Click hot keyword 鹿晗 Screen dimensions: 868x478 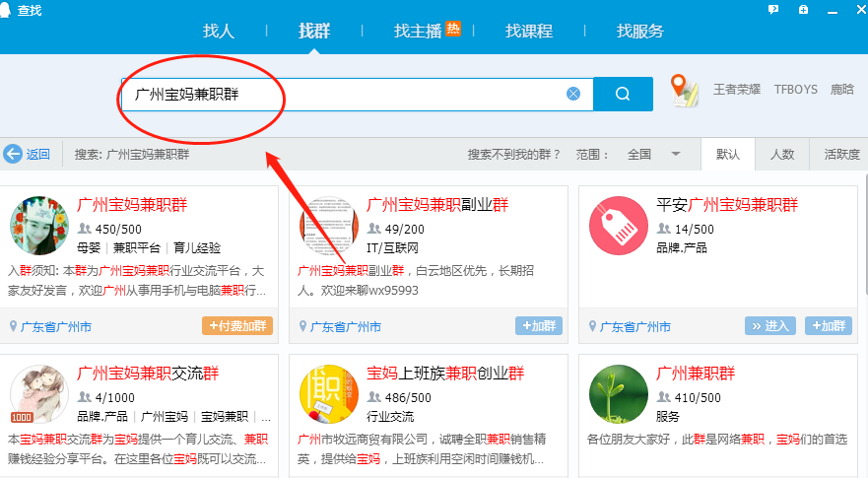coord(842,89)
